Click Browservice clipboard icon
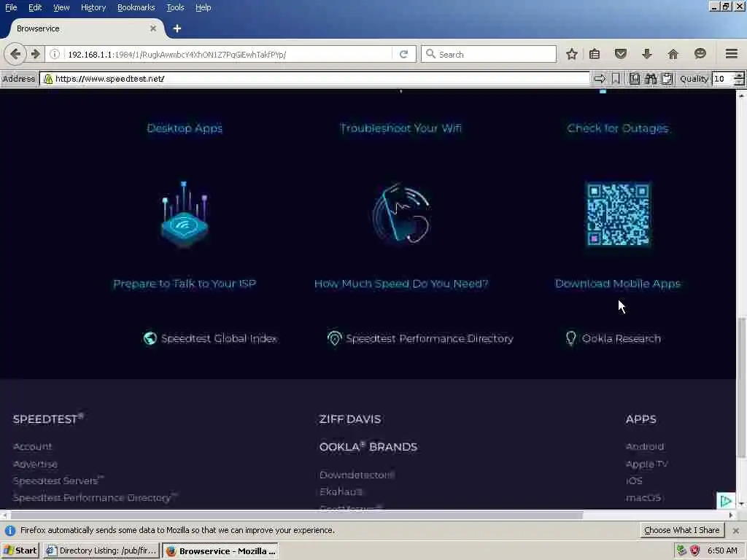The height and width of the screenshot is (560, 747). point(667,79)
